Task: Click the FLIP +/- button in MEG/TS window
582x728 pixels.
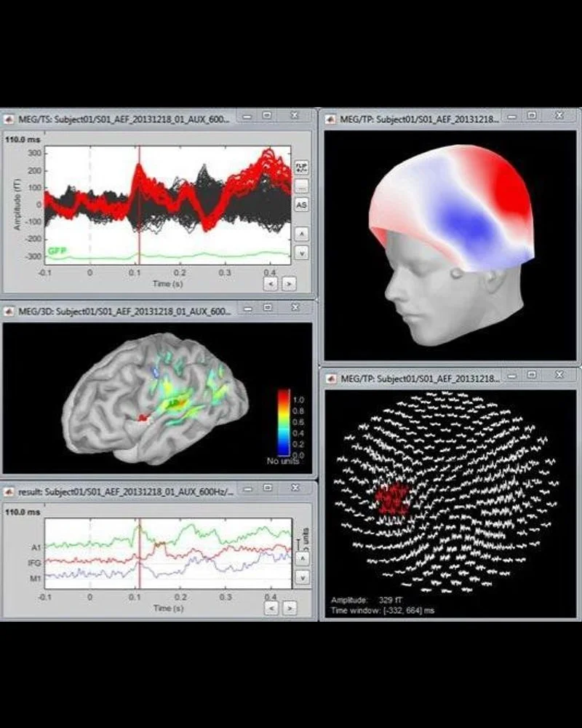Action: coord(301,167)
